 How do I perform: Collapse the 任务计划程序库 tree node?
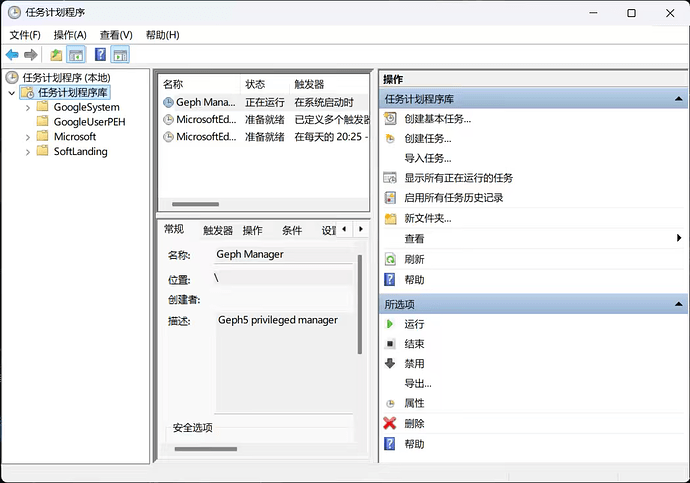coord(12,93)
